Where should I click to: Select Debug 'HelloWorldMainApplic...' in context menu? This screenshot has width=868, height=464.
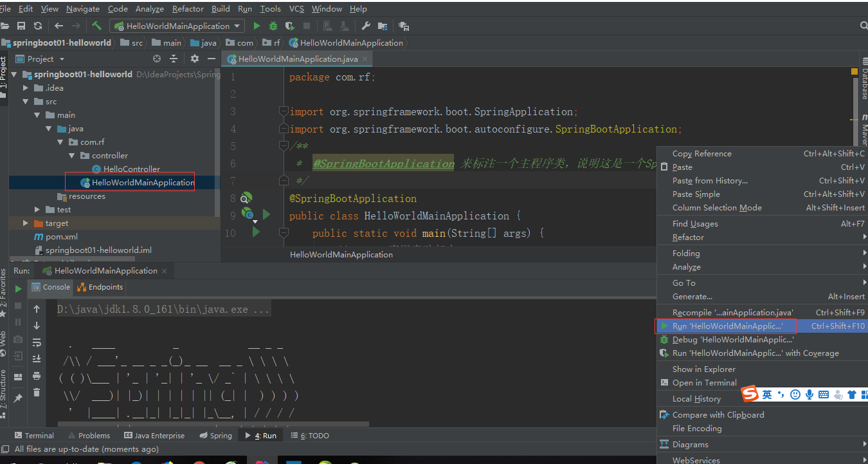coord(761,340)
